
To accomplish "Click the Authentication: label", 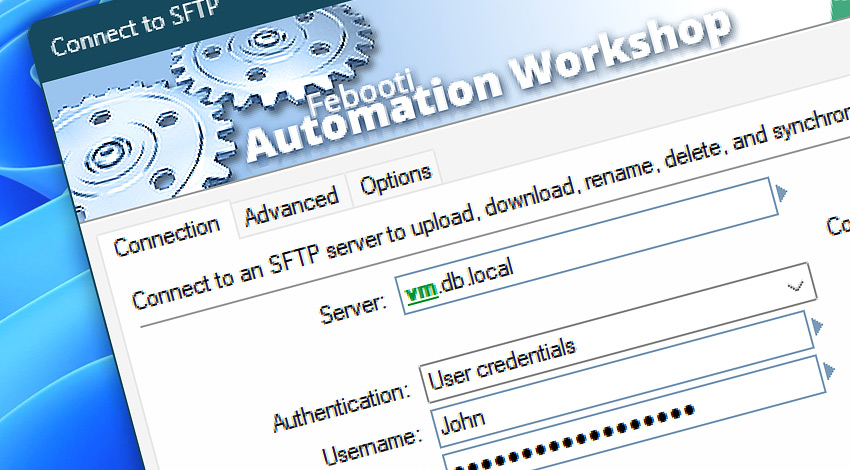I will tap(342, 407).
